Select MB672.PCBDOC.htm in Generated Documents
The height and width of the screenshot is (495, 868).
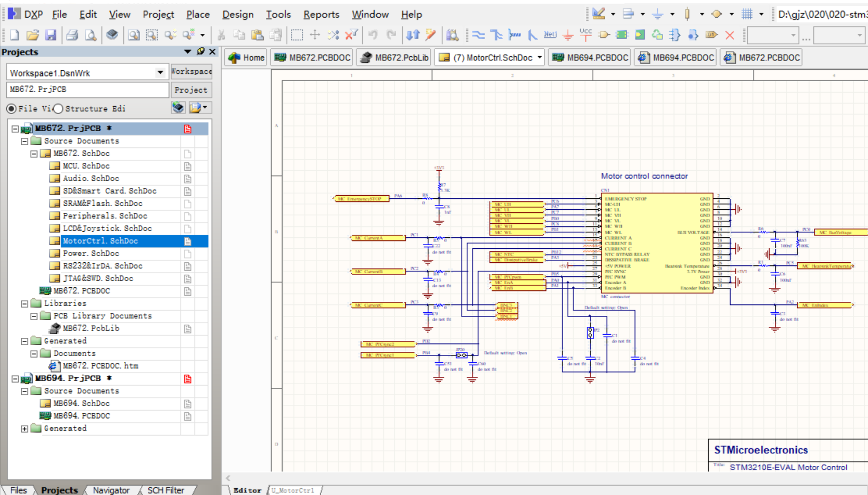click(x=100, y=366)
